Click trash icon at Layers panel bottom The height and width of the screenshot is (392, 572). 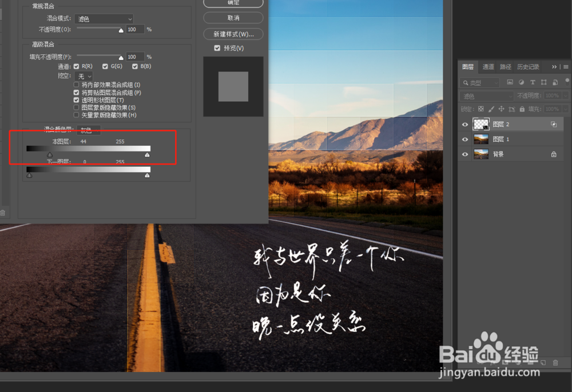click(x=555, y=362)
